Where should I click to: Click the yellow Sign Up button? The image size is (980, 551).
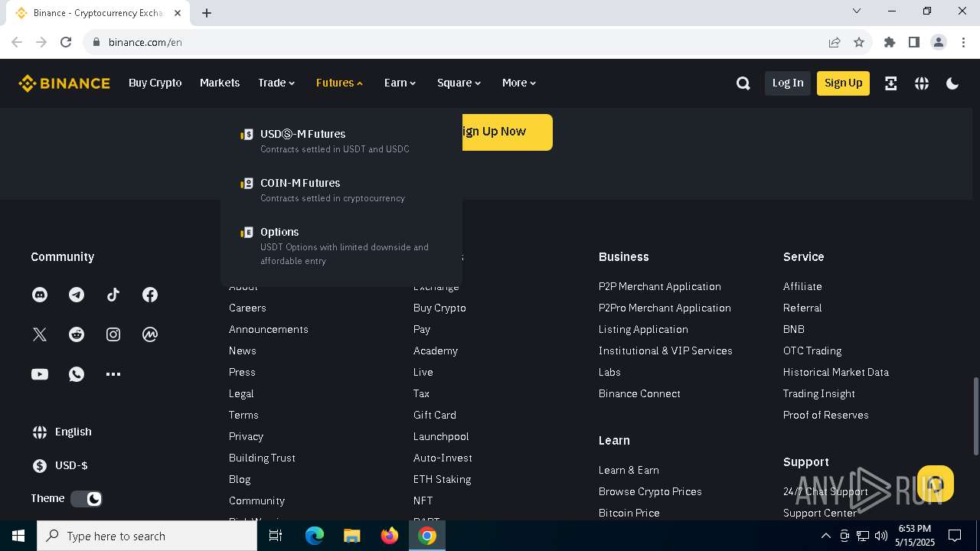pos(843,83)
